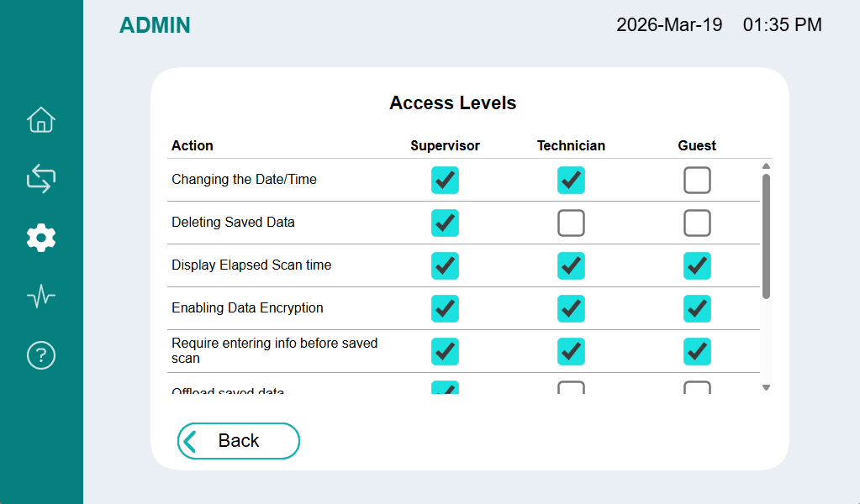The height and width of the screenshot is (504, 860).
Task: Allow Technician to Delete Saved Data
Action: click(x=571, y=223)
